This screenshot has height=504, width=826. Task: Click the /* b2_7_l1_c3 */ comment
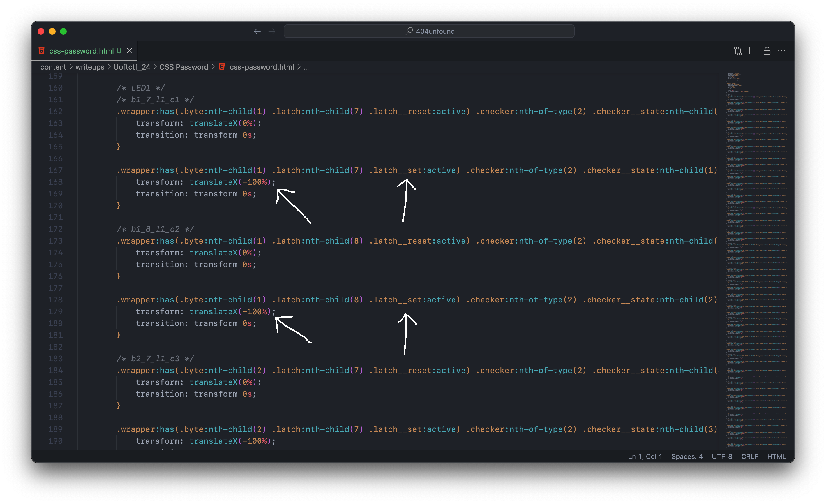point(155,359)
